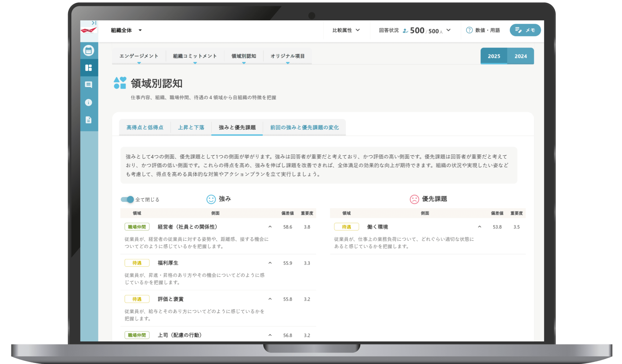Viewport: 622px width, 364px height.
Task: Open the 組織全体 dropdown
Action: point(126,30)
